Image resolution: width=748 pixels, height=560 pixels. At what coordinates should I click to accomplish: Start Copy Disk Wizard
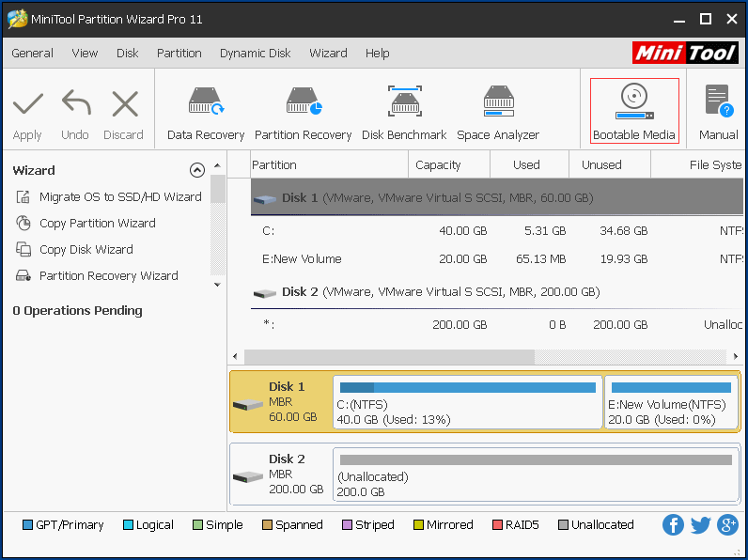pos(86,249)
